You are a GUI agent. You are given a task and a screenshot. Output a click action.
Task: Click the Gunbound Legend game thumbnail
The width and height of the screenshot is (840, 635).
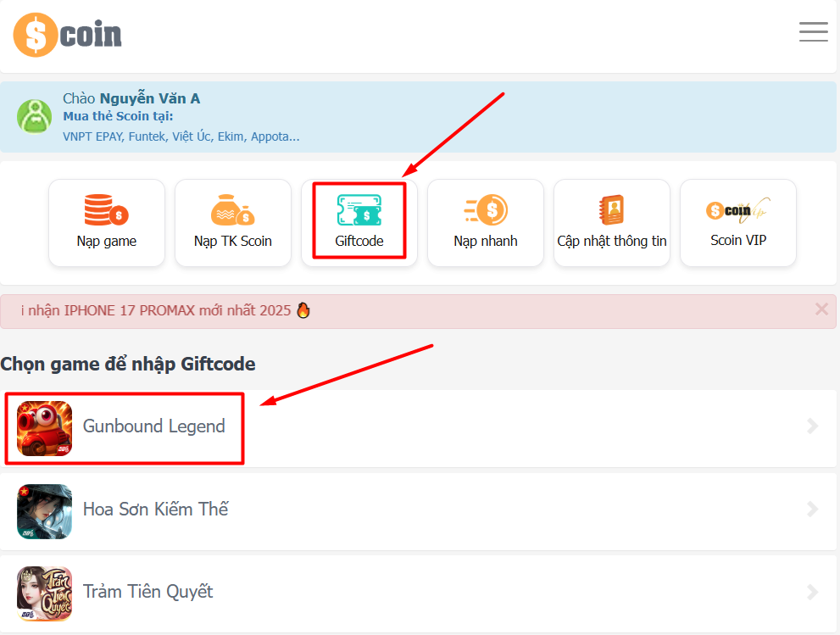pos(45,428)
